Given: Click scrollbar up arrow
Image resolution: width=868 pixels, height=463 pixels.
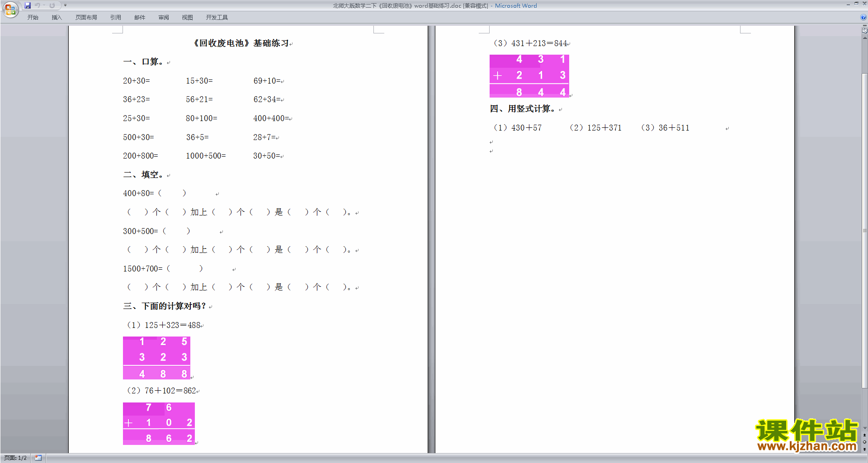Looking at the screenshot, I should [x=864, y=38].
